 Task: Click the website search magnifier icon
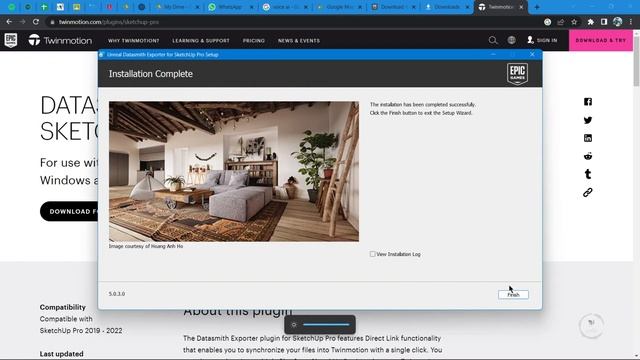point(493,40)
